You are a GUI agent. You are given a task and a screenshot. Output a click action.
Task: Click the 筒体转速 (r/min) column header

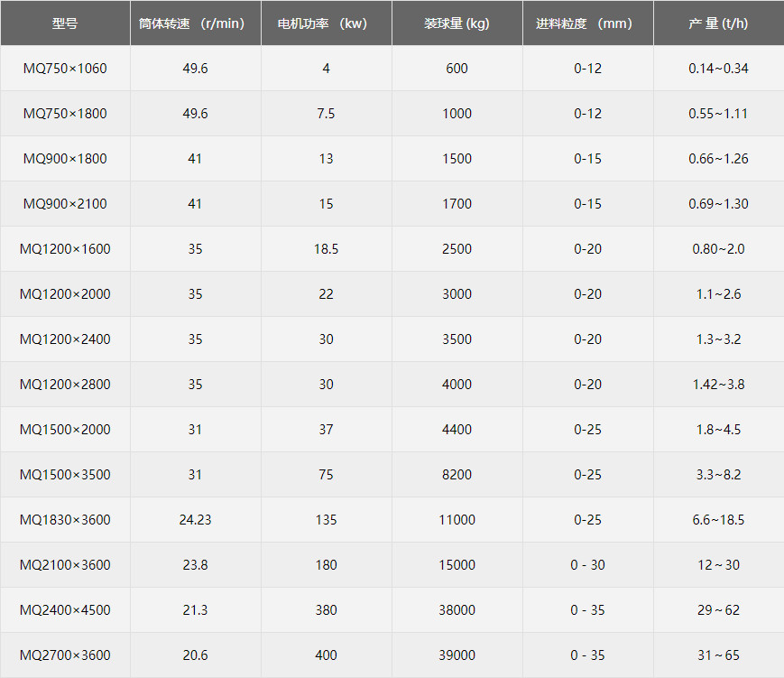tap(195, 23)
